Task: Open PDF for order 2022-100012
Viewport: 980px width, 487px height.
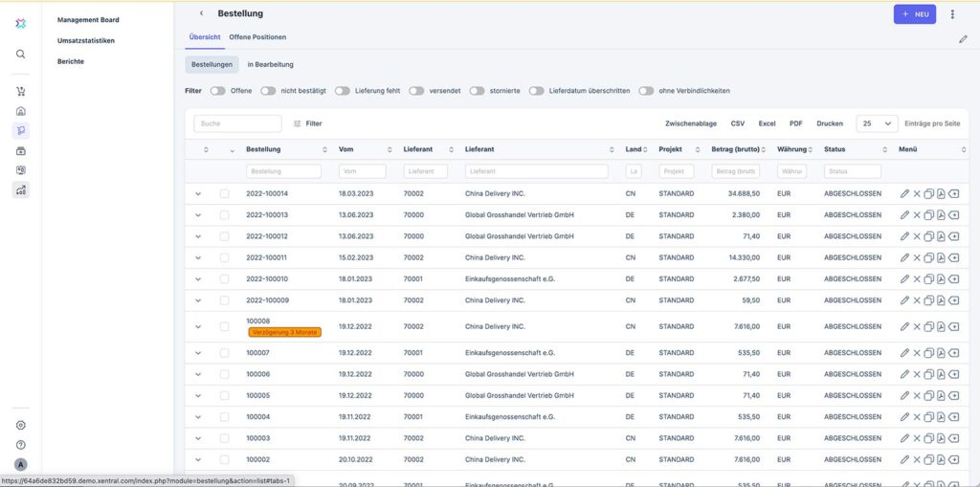Action: click(941, 236)
